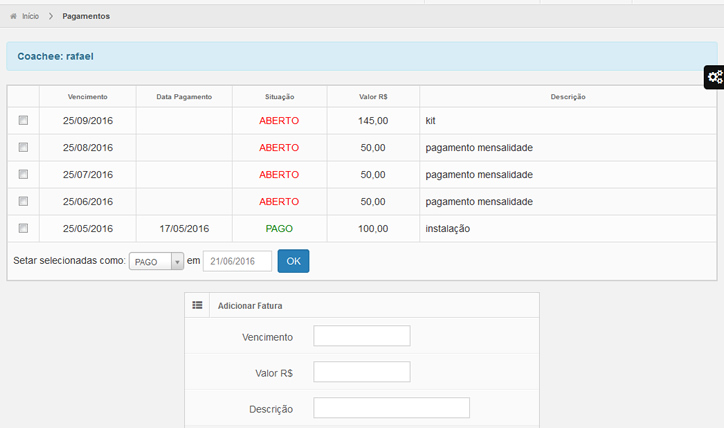Click the Situação column header
Viewport: 724px width, 428px height.
(x=279, y=97)
